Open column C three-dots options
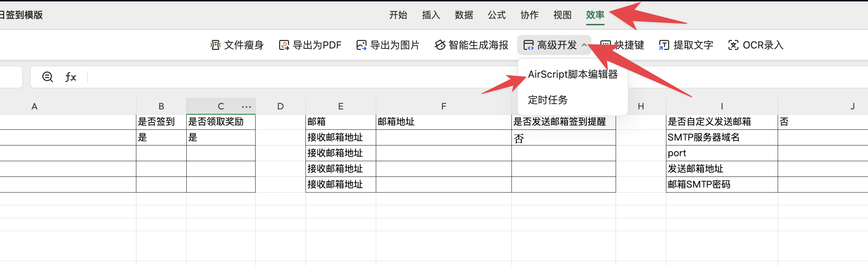The image size is (868, 266). [x=246, y=107]
